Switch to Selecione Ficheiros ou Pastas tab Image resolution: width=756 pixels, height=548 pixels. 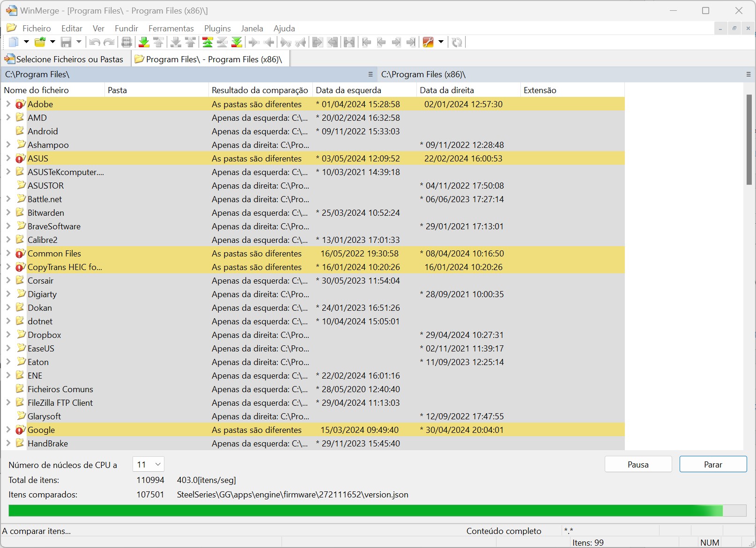point(65,59)
